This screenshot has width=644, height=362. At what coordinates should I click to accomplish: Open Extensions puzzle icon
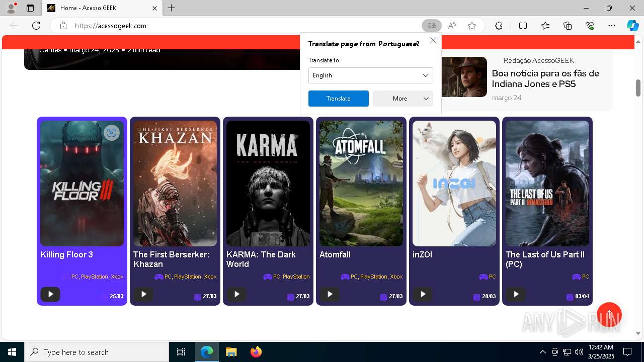point(499,26)
